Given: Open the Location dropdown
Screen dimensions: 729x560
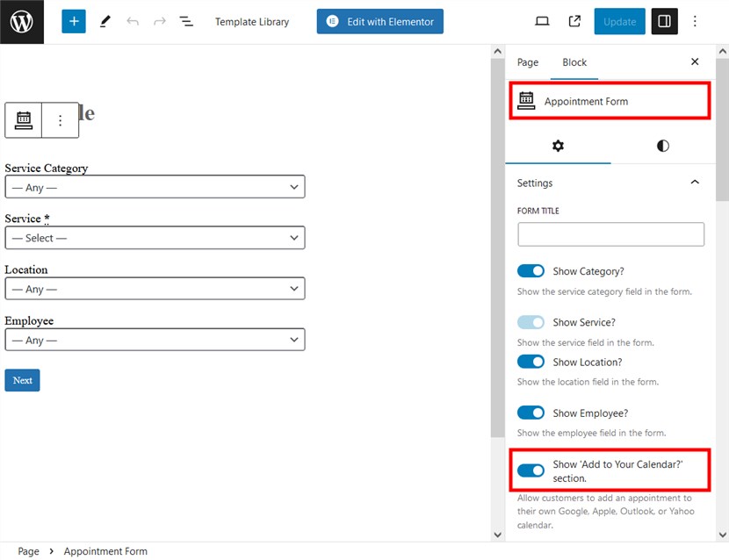Looking at the screenshot, I should tap(155, 289).
